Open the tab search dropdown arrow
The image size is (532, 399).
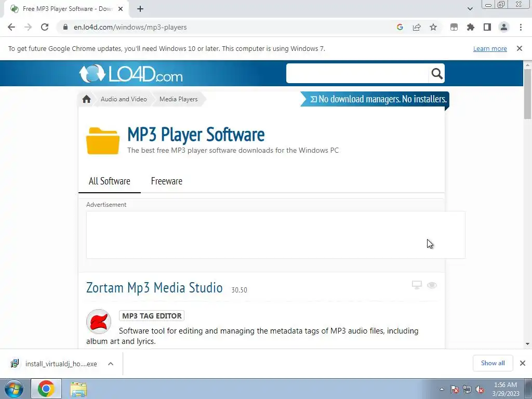pyautogui.click(x=470, y=9)
